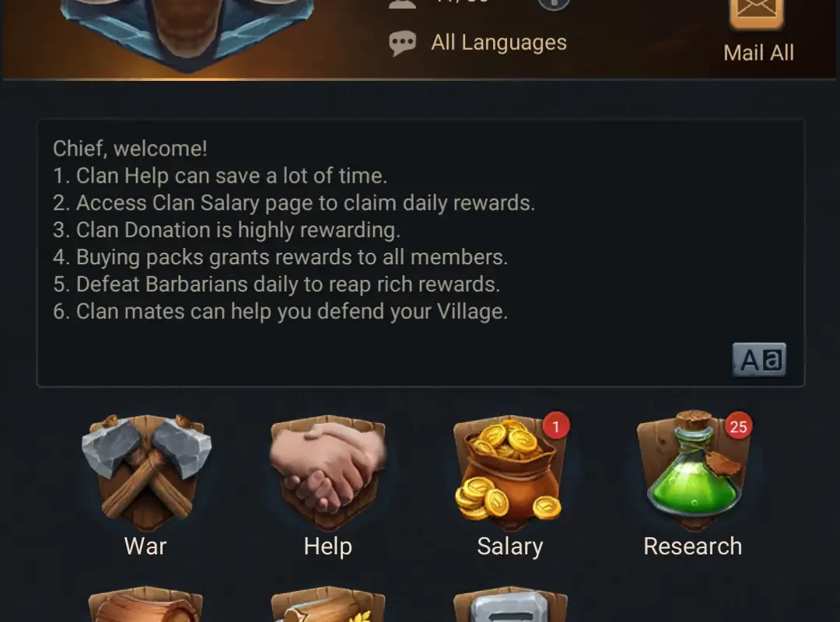Select the All Languages setting
The height and width of the screenshot is (622, 840).
point(499,42)
